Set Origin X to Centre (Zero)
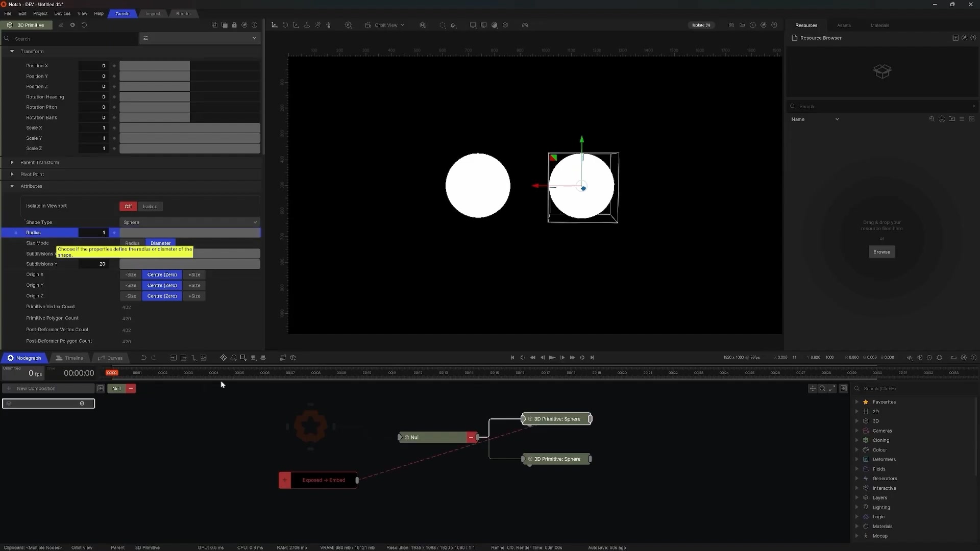The width and height of the screenshot is (980, 551). [162, 275]
